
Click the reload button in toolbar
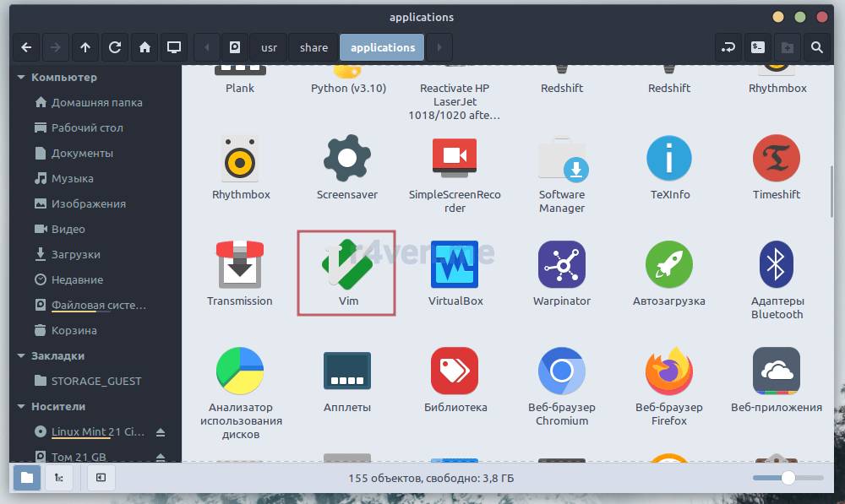point(115,47)
